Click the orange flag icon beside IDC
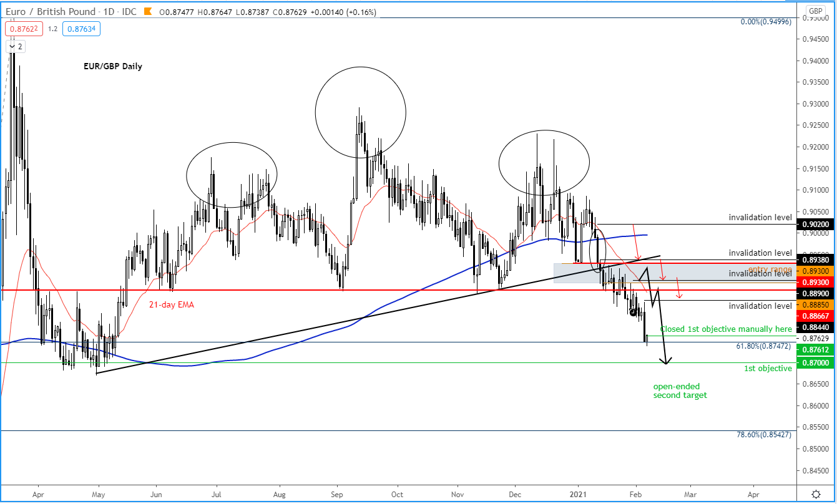 [x=147, y=11]
